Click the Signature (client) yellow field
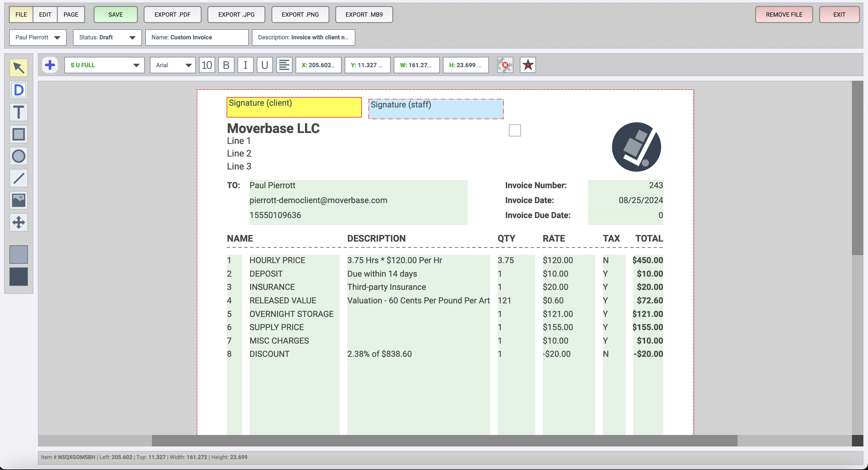The image size is (868, 470). click(x=294, y=107)
